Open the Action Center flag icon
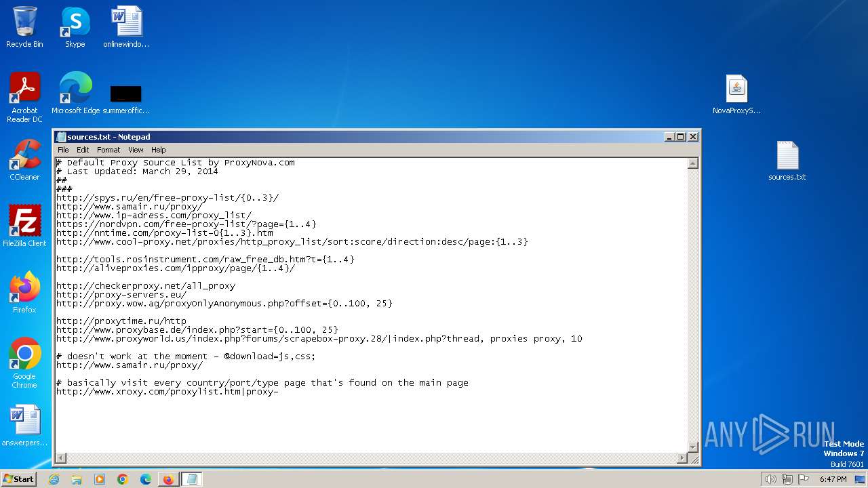 click(804, 479)
